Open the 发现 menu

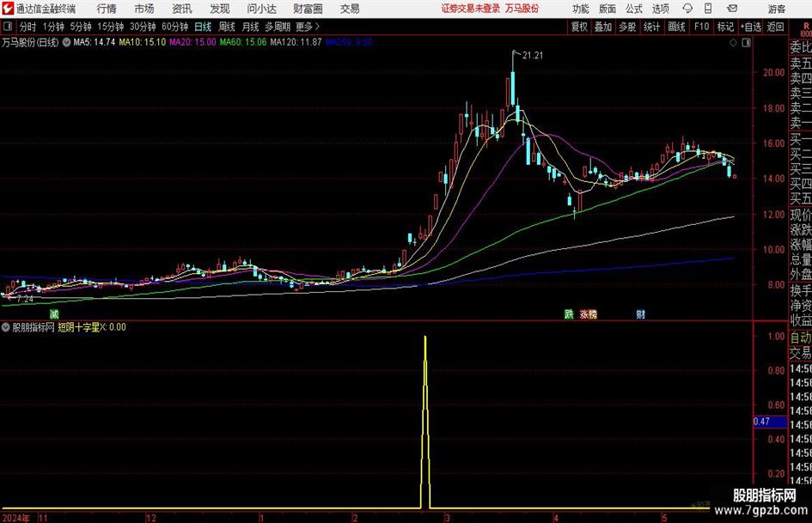pyautogui.click(x=220, y=9)
